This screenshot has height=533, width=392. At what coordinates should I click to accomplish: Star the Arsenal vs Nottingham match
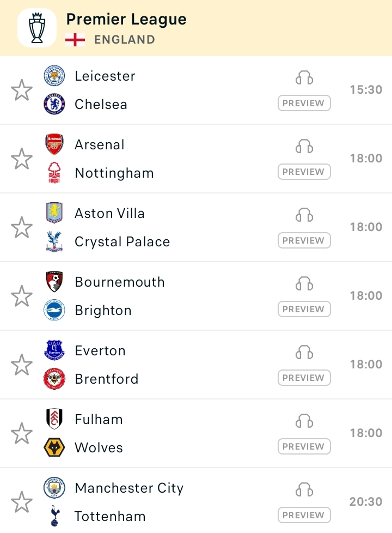22,159
